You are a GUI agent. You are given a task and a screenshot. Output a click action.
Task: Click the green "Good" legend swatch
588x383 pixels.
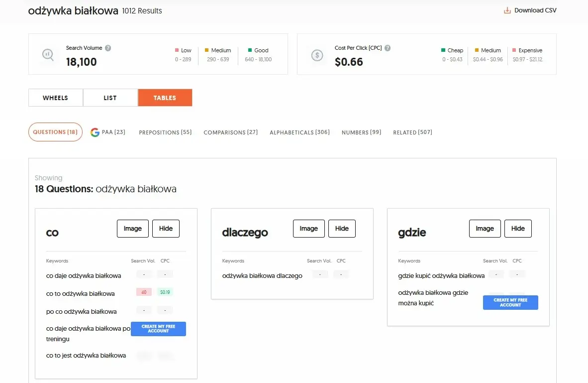click(249, 50)
